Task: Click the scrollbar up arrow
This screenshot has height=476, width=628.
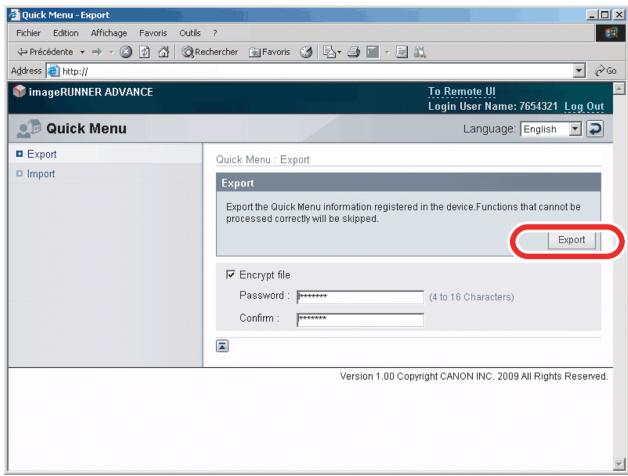Action: click(x=619, y=88)
